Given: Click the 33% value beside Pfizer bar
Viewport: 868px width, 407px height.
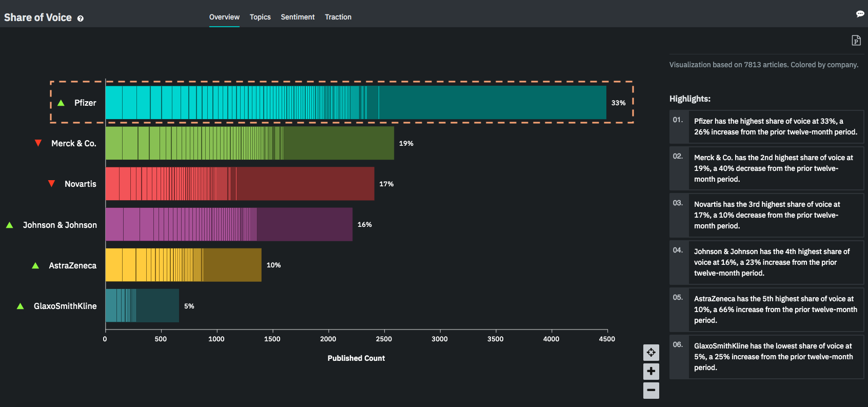Looking at the screenshot, I should tap(618, 103).
